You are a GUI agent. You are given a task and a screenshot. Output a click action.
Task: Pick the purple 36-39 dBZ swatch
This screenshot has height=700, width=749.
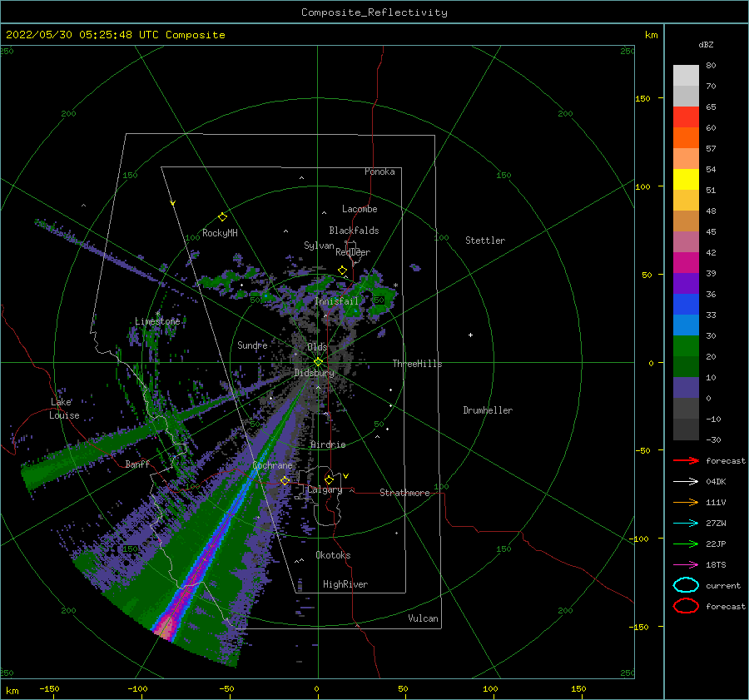686,283
